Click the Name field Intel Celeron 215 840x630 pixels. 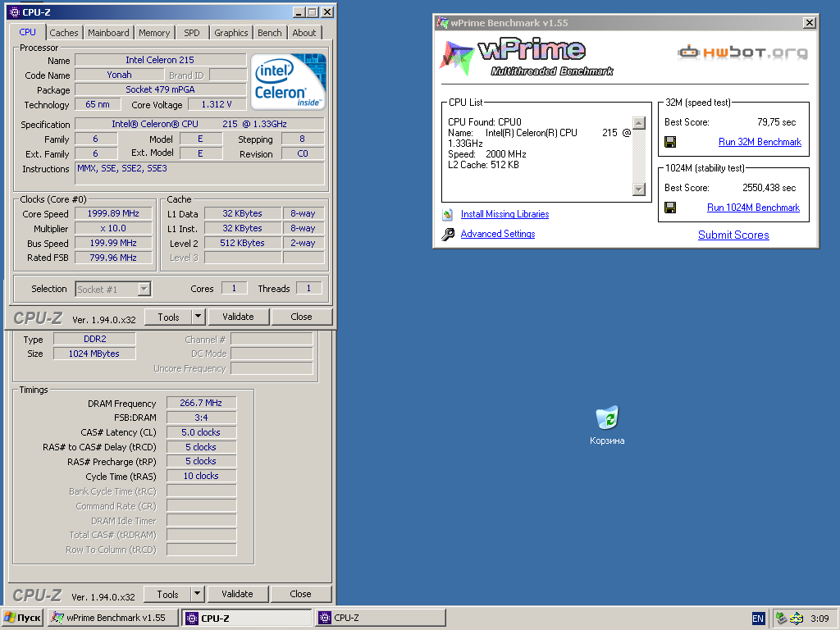tap(160, 60)
